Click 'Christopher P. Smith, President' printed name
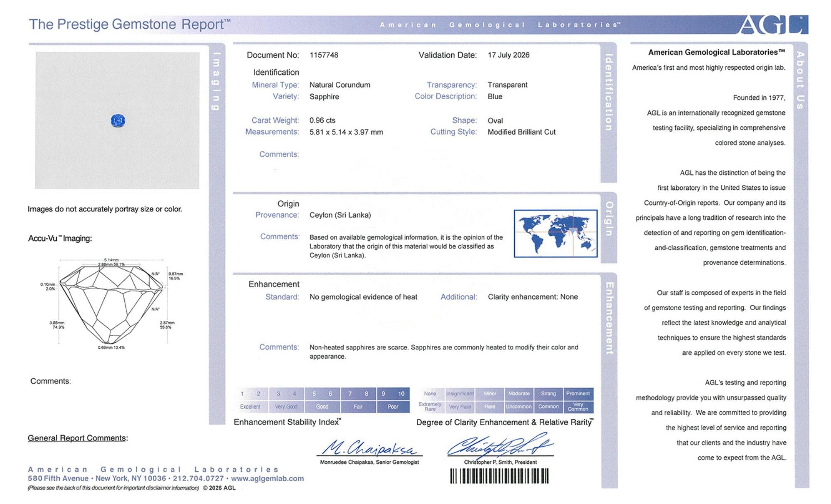The width and height of the screenshot is (831, 504). pos(500,462)
